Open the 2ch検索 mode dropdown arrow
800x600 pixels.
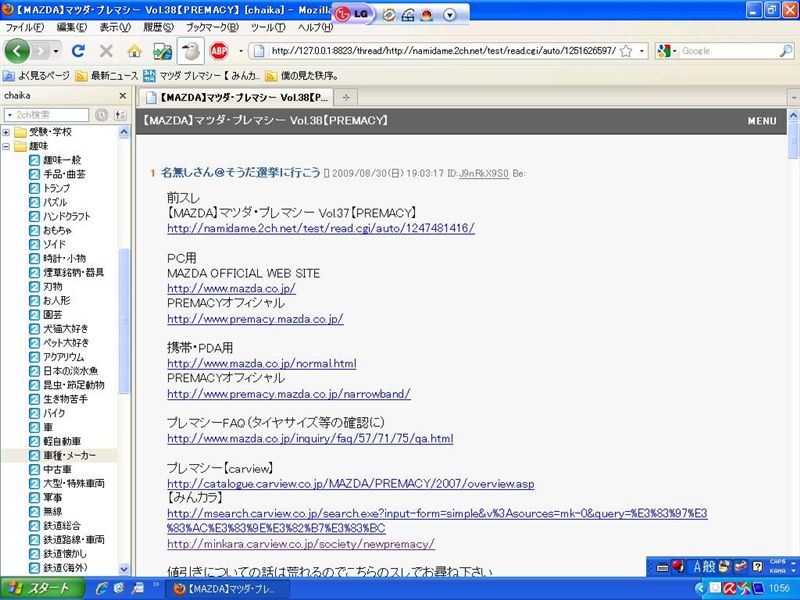[9, 115]
